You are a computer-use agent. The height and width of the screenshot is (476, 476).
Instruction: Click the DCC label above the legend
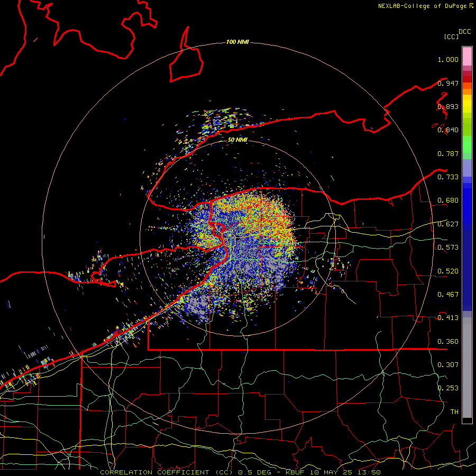point(465,32)
